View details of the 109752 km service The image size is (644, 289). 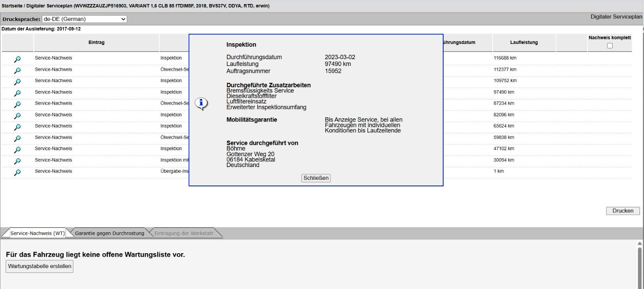tap(17, 82)
